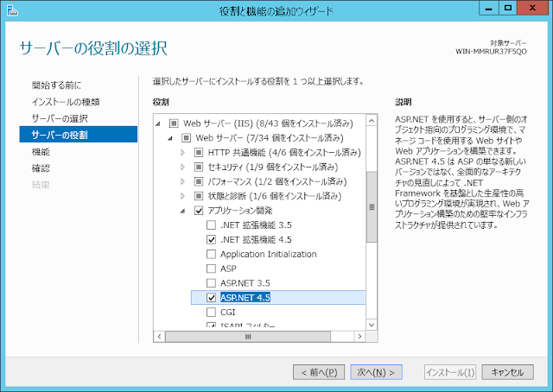Click the vertical scrollbar thumb in roles list

372,207
